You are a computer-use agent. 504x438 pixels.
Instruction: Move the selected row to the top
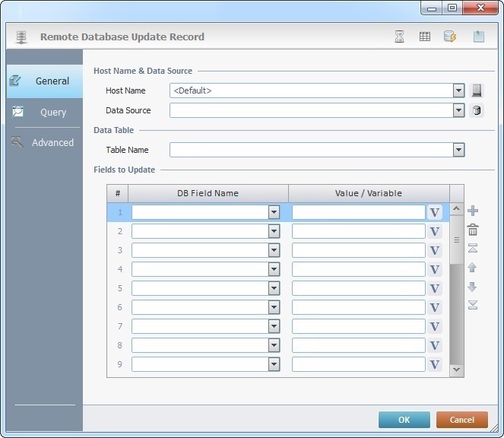click(x=473, y=249)
